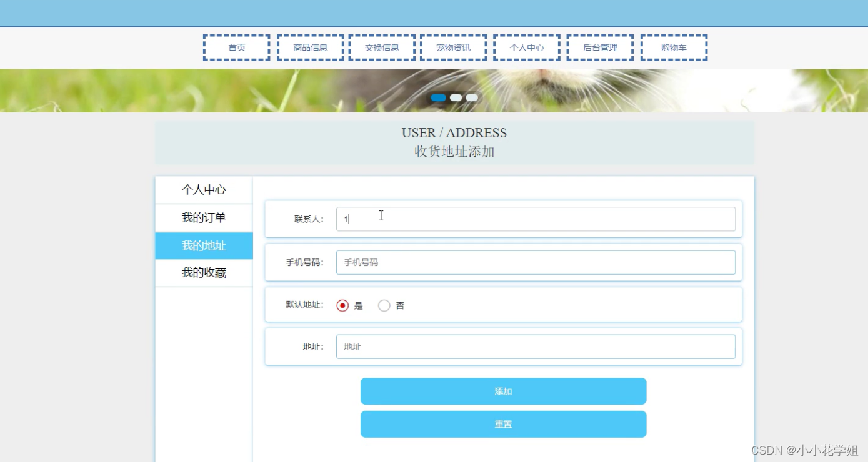Select 是 (Yes) for default address

(342, 305)
